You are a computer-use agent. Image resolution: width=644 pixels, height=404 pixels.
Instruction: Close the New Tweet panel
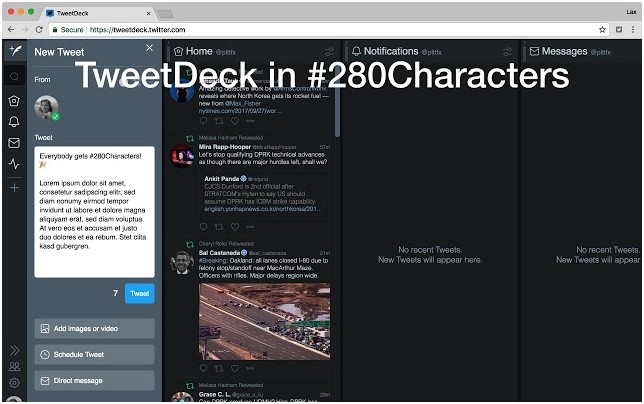[x=149, y=48]
